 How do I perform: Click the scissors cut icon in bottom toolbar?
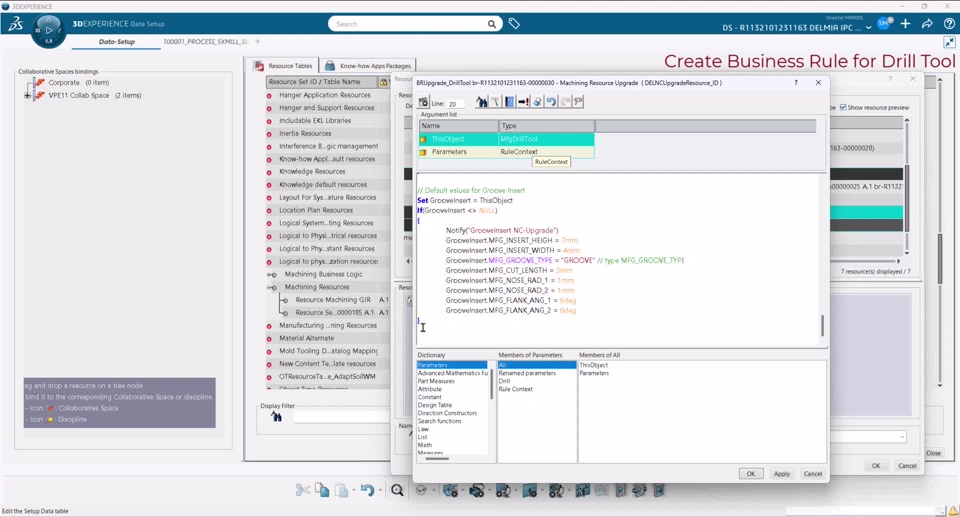click(x=302, y=490)
